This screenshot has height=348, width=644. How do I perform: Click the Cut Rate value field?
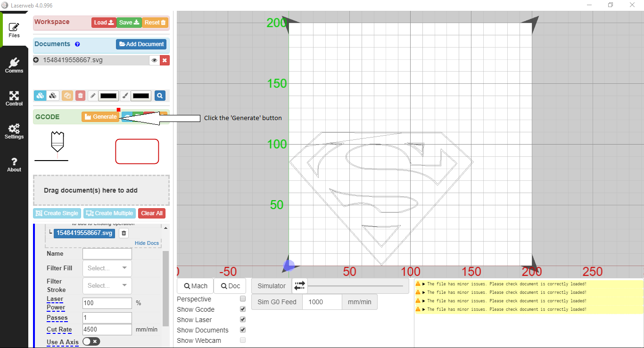107,330
